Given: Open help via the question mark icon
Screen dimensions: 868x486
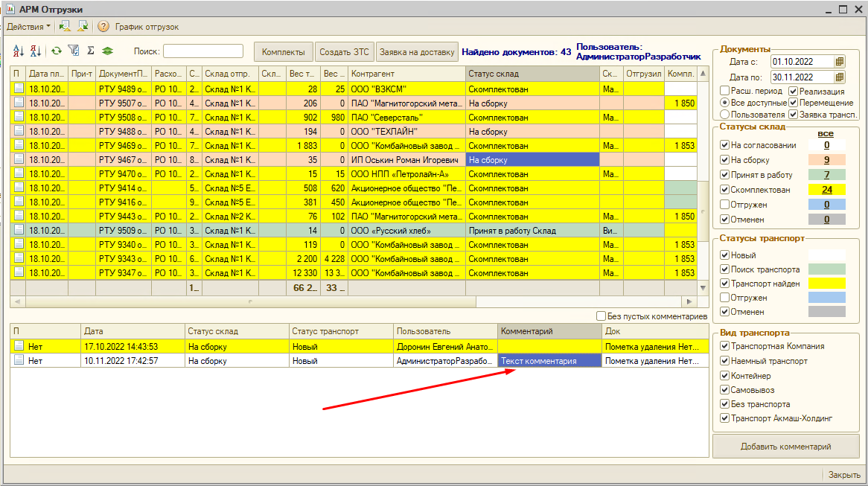Looking at the screenshot, I should pyautogui.click(x=103, y=27).
